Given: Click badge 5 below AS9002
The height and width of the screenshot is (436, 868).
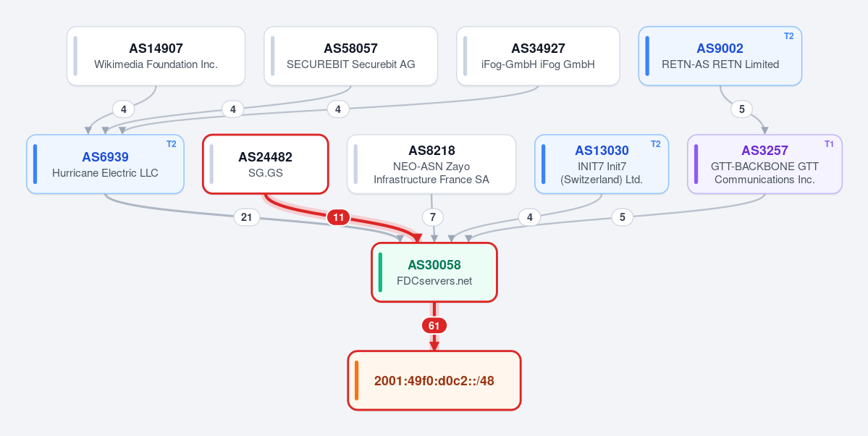Looking at the screenshot, I should [x=742, y=109].
